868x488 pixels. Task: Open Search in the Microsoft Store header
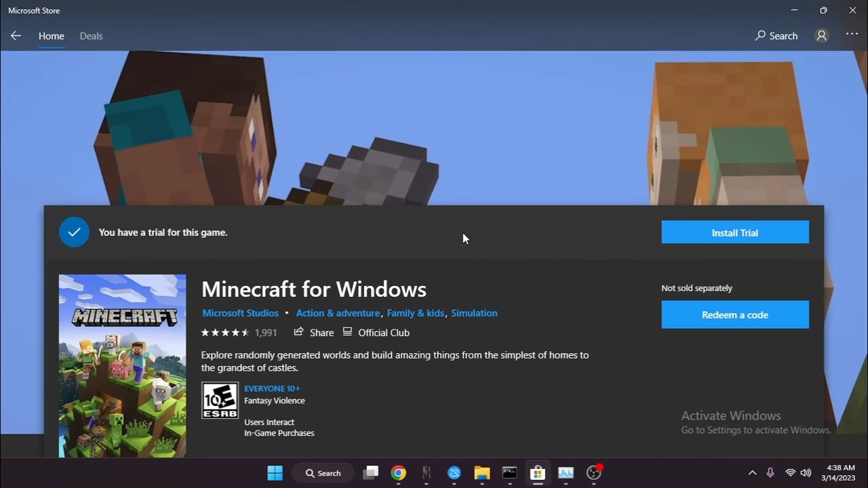coord(776,36)
